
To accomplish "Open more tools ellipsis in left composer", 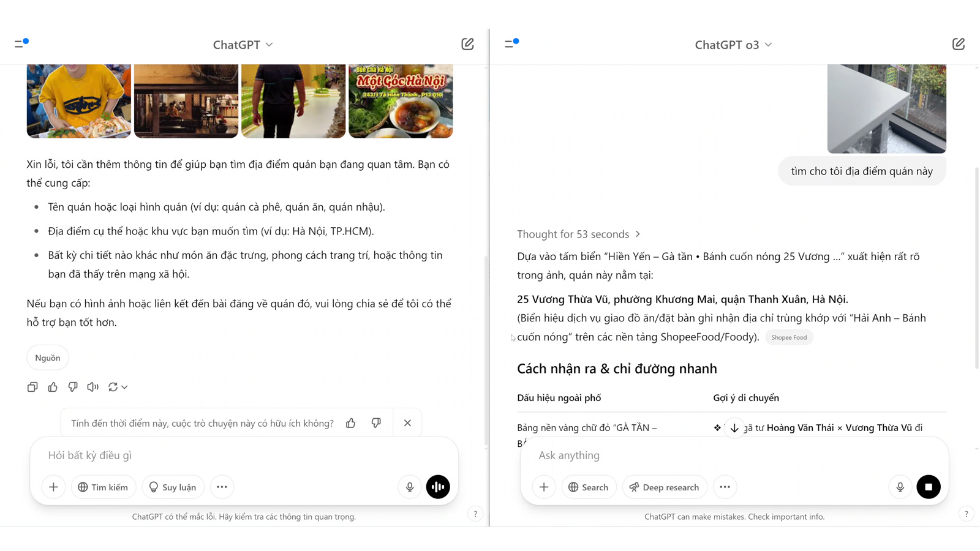I will 222,487.
